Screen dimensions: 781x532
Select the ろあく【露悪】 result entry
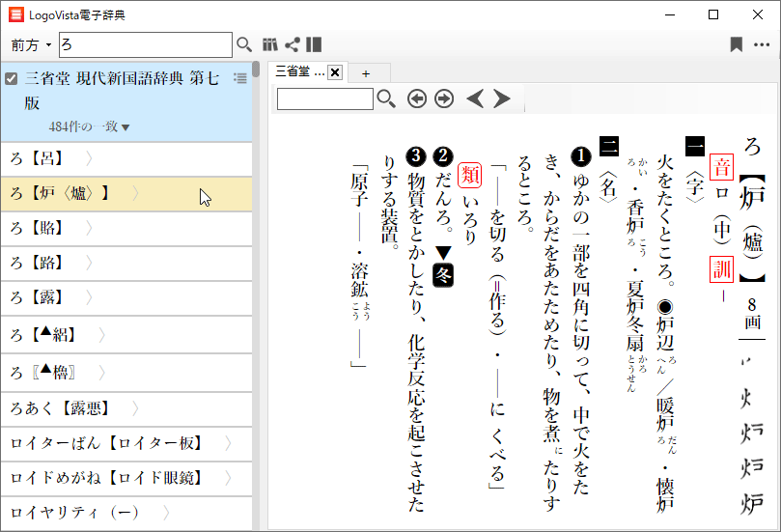[60, 408]
